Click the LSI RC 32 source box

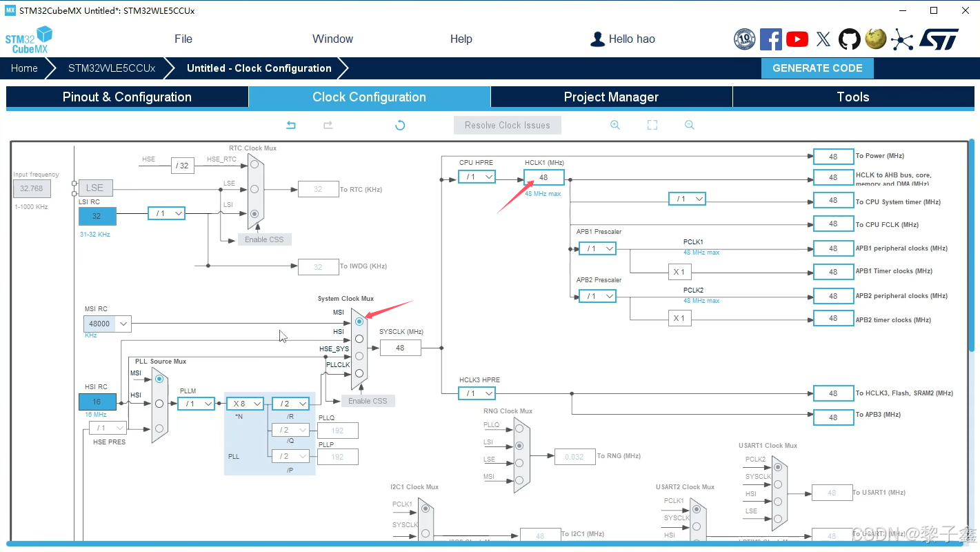(x=97, y=216)
